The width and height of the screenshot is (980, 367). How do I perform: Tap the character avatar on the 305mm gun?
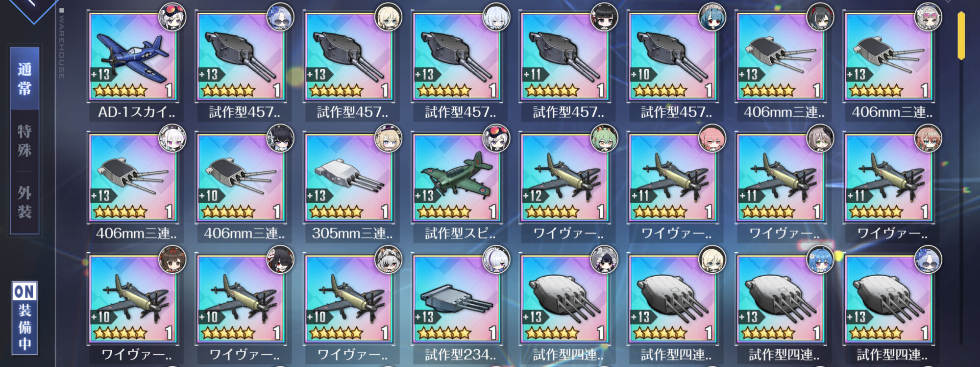[x=389, y=138]
